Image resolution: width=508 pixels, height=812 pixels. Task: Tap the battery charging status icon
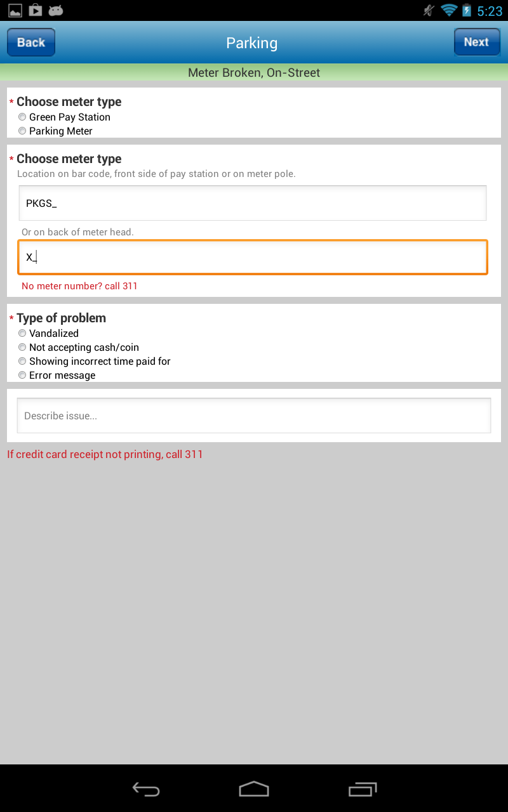(x=467, y=10)
